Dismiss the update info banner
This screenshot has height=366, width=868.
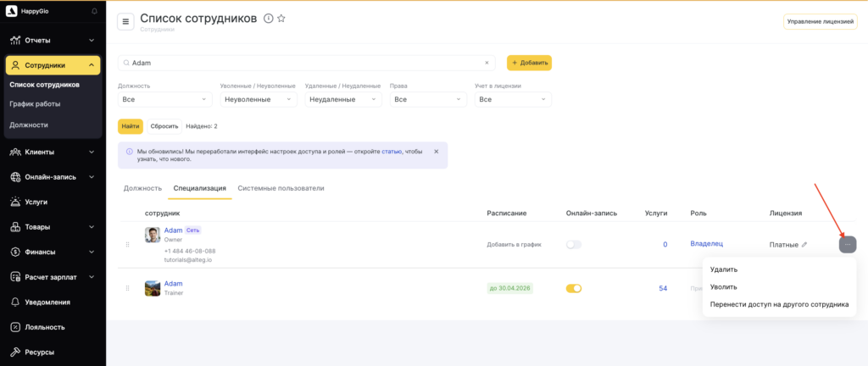(x=436, y=152)
